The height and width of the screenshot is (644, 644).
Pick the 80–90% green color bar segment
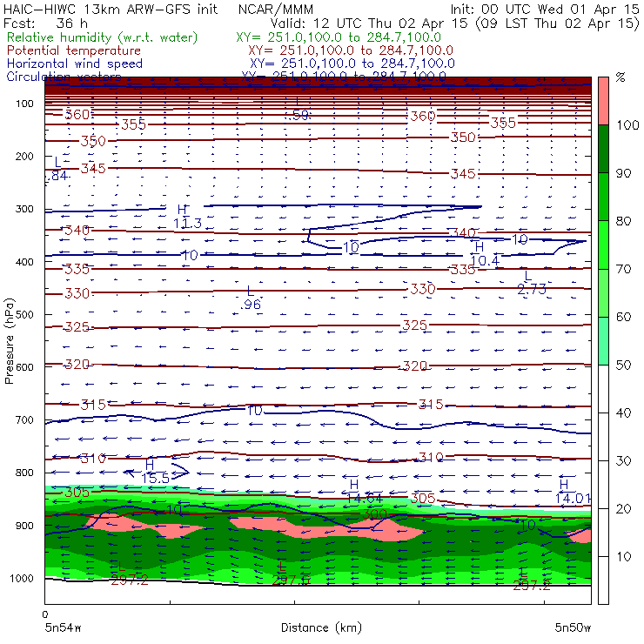tap(603, 197)
